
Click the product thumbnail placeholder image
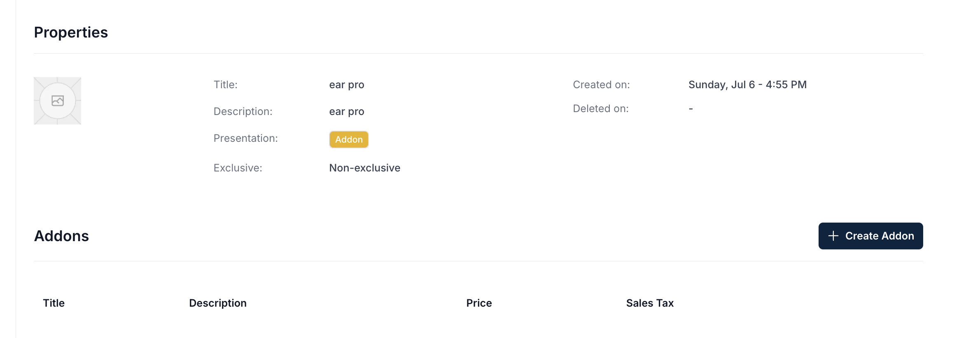[58, 101]
